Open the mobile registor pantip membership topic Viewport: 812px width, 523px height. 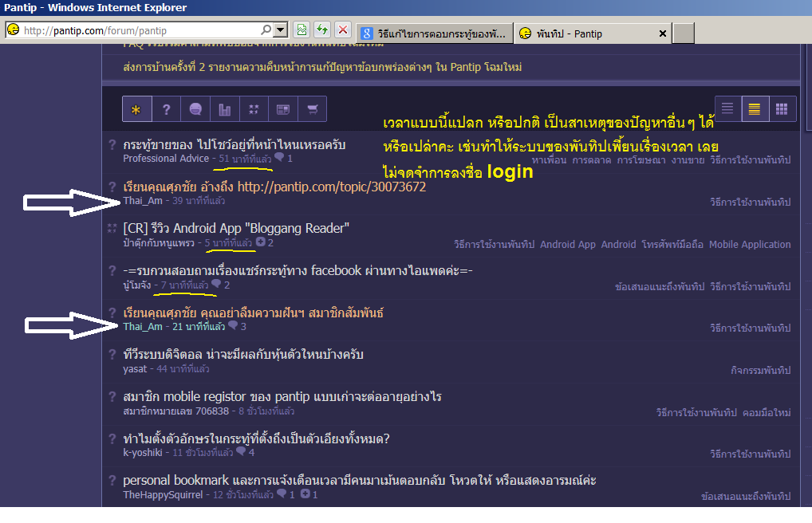pyautogui.click(x=282, y=397)
